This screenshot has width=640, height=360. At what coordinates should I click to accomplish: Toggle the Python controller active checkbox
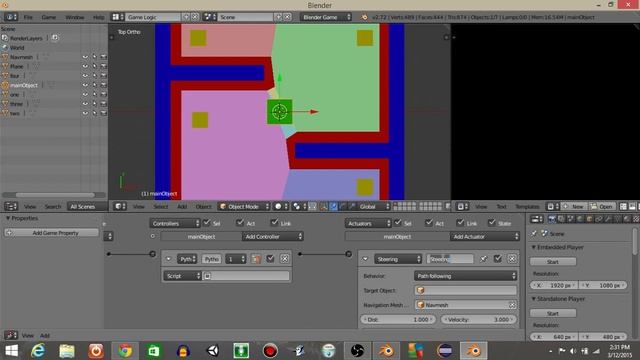pyautogui.click(x=270, y=259)
